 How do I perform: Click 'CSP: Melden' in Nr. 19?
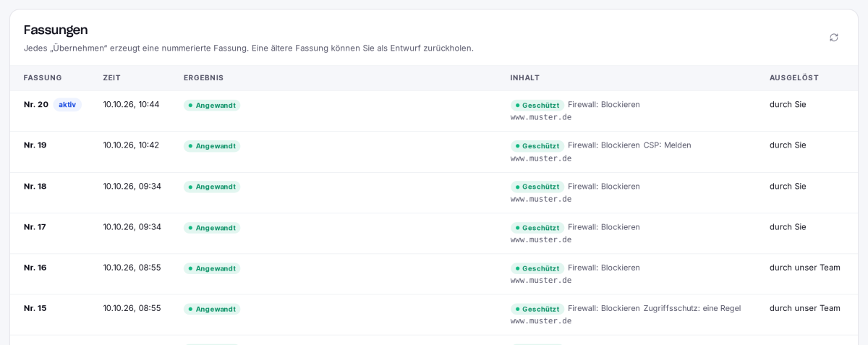coord(667,145)
